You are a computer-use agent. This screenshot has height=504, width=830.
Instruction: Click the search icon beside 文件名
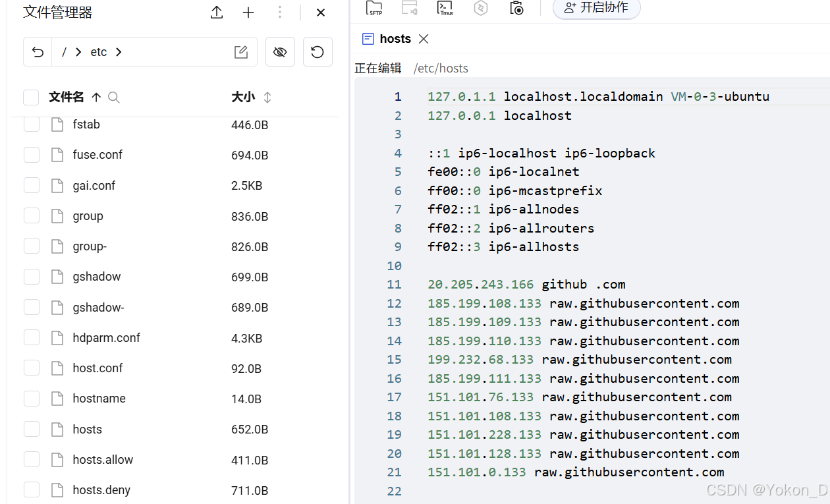point(114,98)
